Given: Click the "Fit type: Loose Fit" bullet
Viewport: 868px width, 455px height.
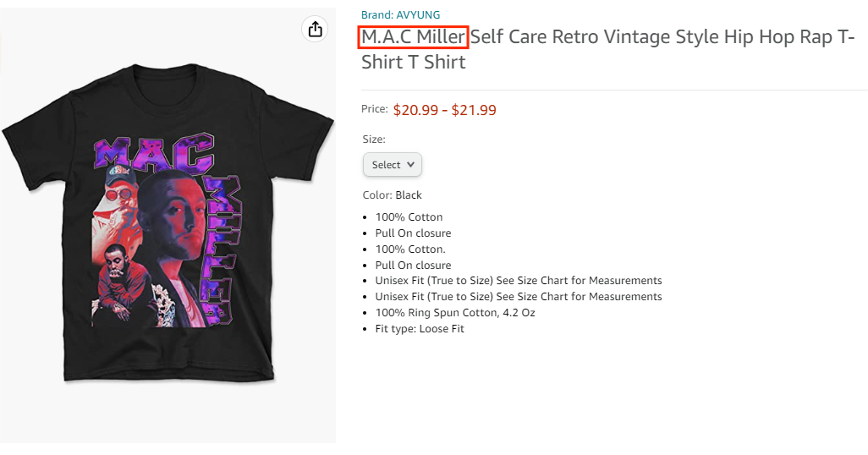Looking at the screenshot, I should tap(420, 329).
